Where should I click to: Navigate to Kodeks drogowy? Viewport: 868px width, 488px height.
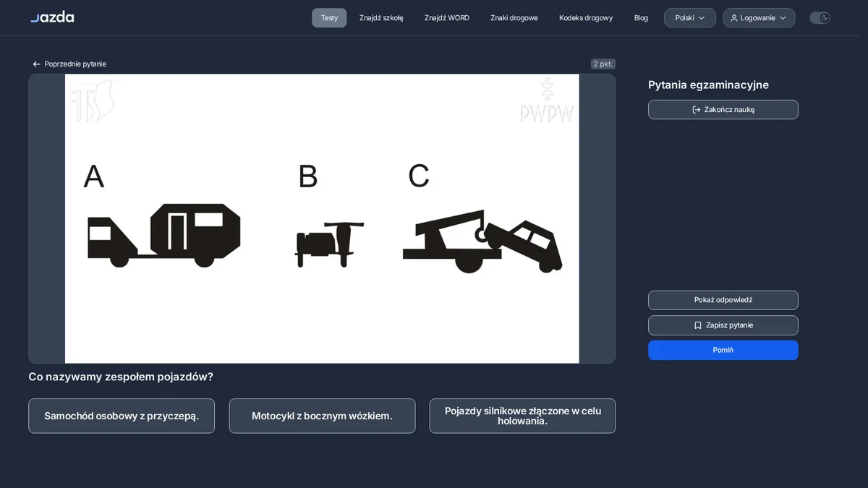[x=586, y=18]
